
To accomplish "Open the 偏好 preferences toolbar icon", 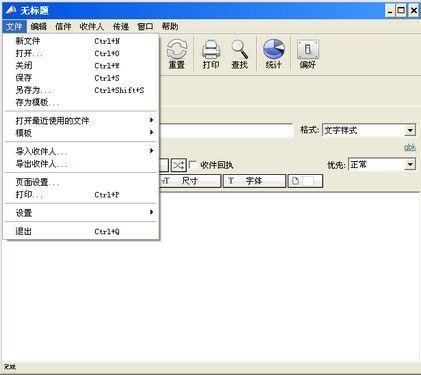I will pos(308,54).
